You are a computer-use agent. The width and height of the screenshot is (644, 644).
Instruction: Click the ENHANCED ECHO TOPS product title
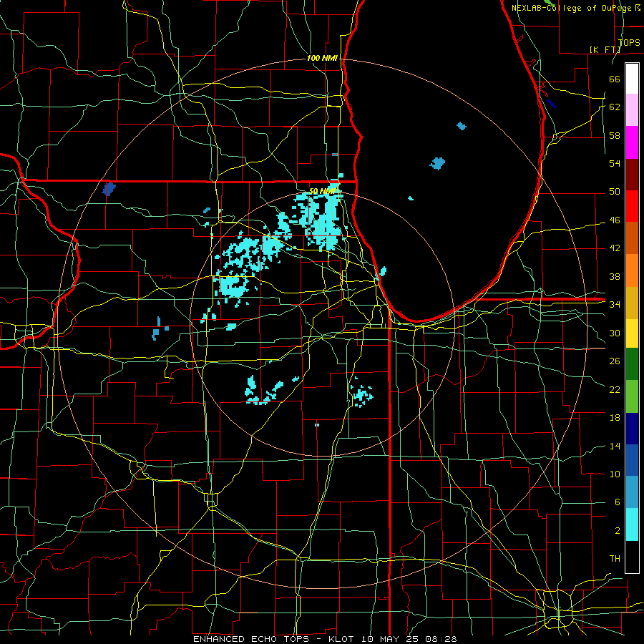click(250, 639)
